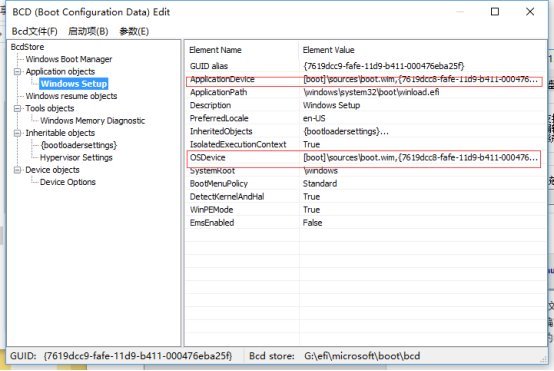Select the ApplicationDevice element row
The width and height of the screenshot is (554, 371).
click(x=364, y=80)
